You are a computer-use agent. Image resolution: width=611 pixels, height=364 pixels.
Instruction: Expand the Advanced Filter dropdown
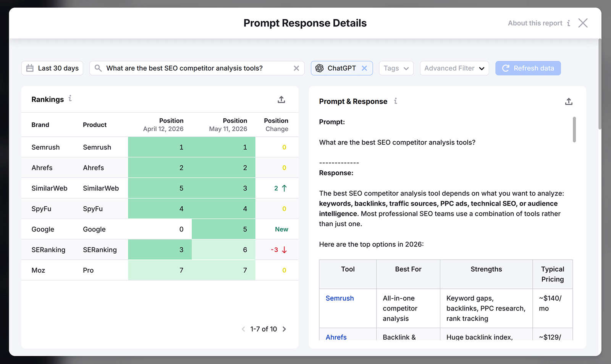[454, 68]
